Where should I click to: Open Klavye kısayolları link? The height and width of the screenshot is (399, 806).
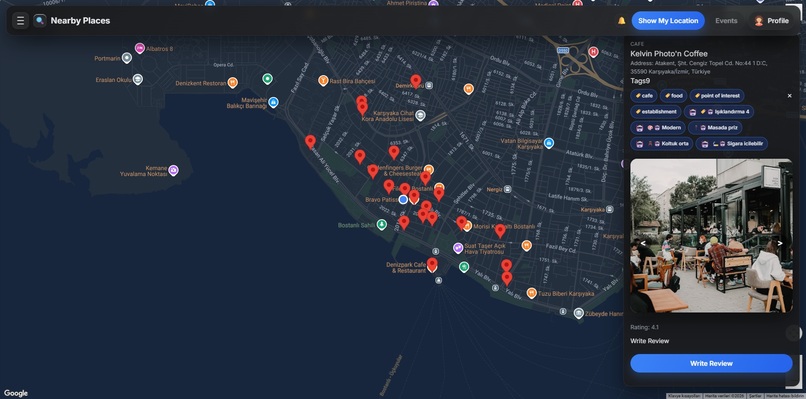[684, 396]
